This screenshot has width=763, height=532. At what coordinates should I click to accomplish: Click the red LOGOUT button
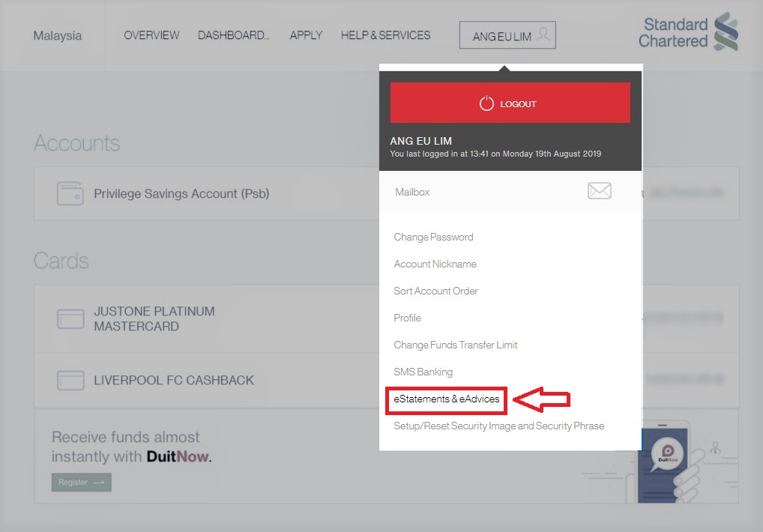point(510,103)
